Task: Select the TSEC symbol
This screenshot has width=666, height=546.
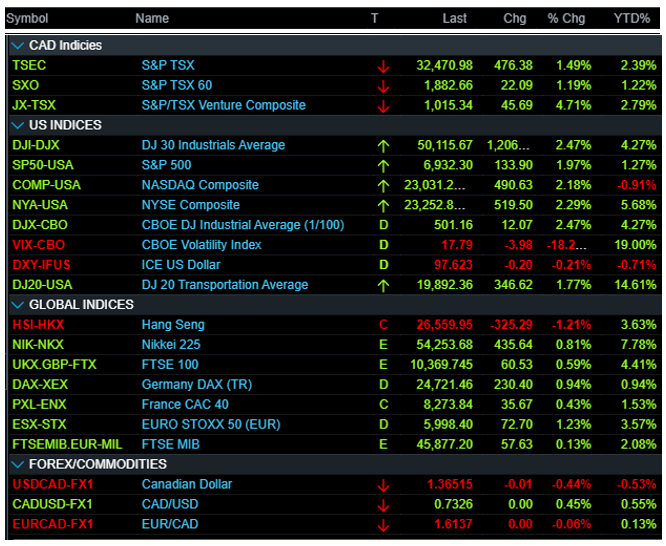Action: coord(29,65)
